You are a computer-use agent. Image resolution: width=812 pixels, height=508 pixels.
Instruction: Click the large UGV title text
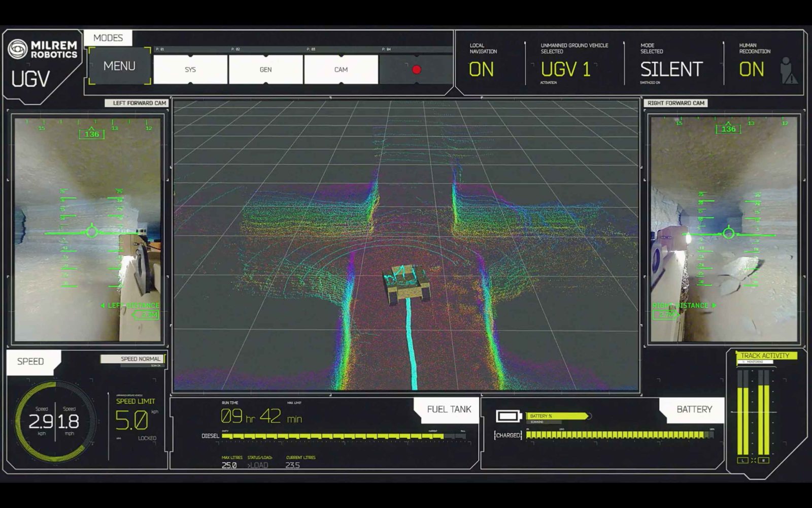30,79
